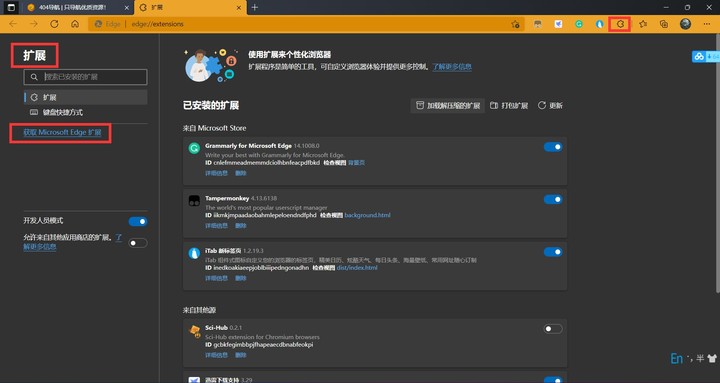
Task: Go back with the back arrow
Action: tap(13, 24)
